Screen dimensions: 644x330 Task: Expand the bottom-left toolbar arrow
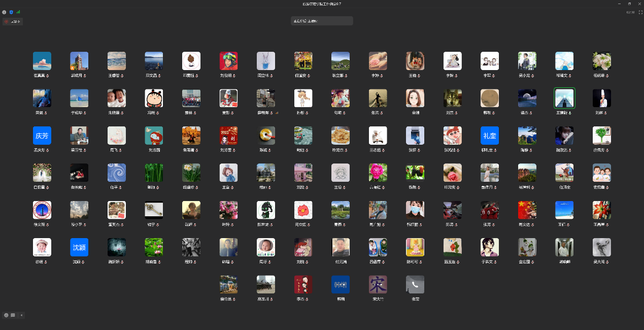tap(21, 315)
